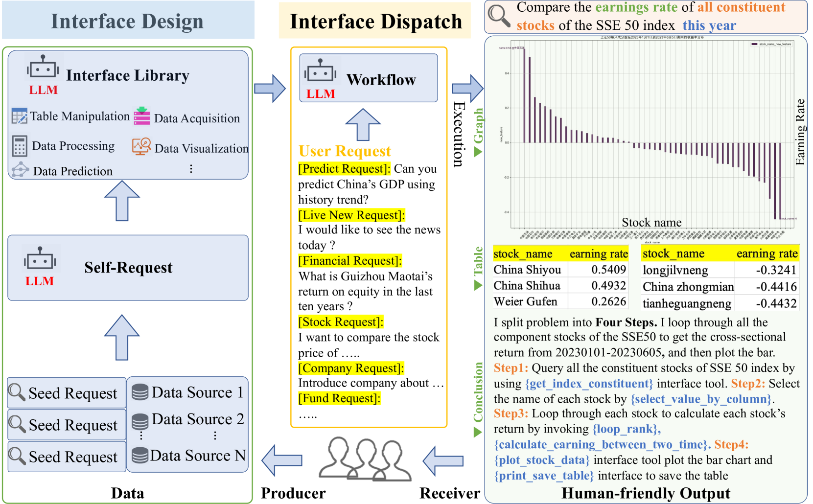This screenshot has height=504, width=813.
Task: Click the database icon beside Data Source 1
Action: pos(140,392)
